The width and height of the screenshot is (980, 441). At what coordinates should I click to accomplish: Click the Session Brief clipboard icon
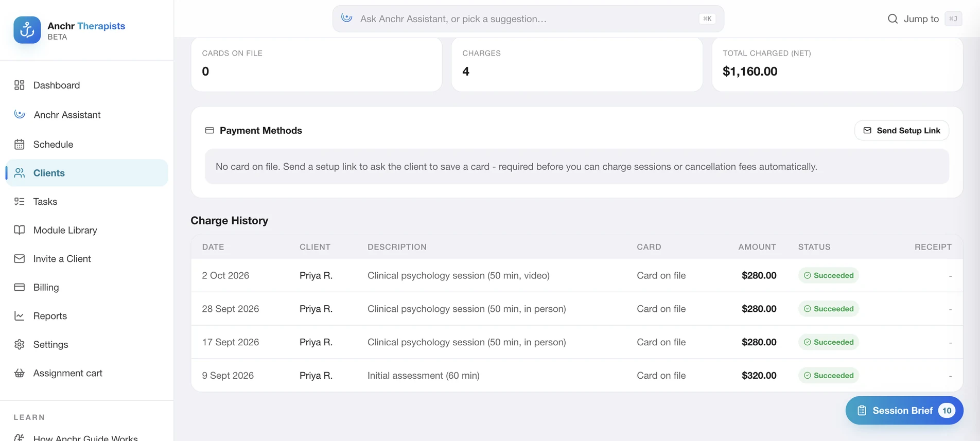[x=862, y=411]
